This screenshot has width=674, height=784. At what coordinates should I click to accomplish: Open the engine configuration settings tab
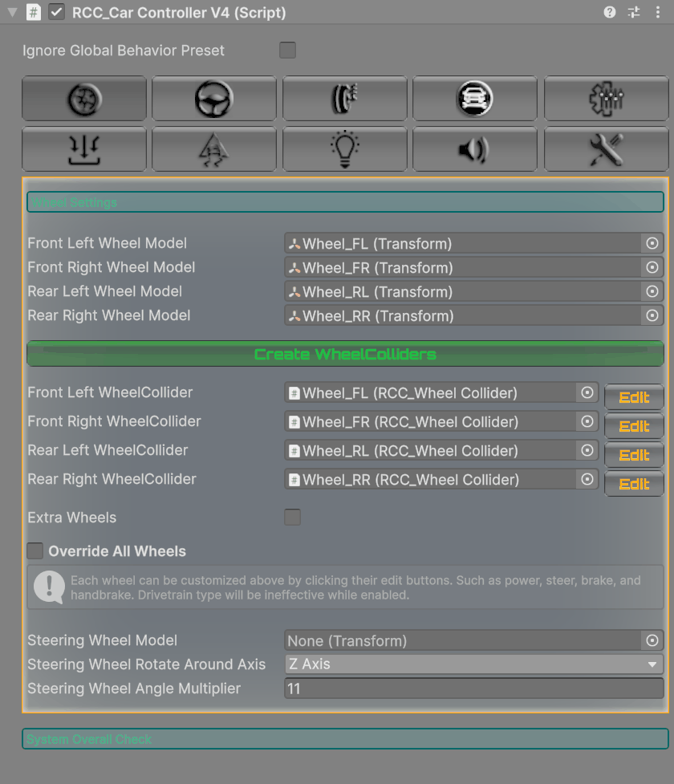coord(606,99)
